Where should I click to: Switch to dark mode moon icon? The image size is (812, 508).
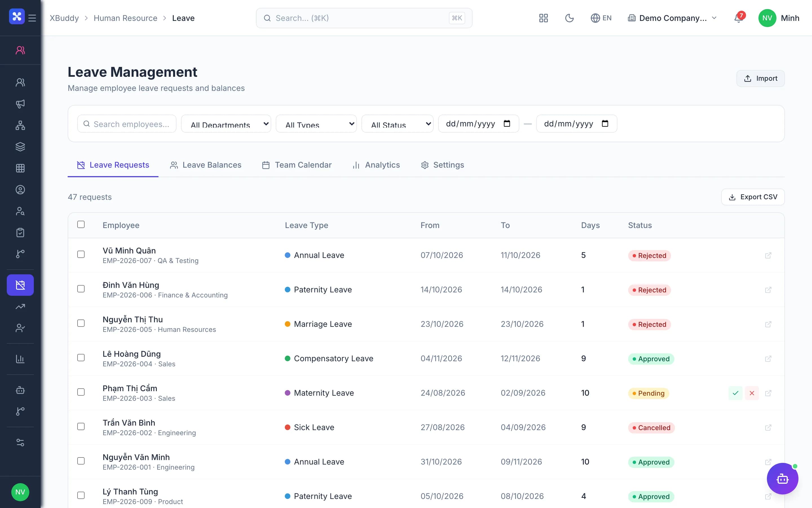click(570, 18)
